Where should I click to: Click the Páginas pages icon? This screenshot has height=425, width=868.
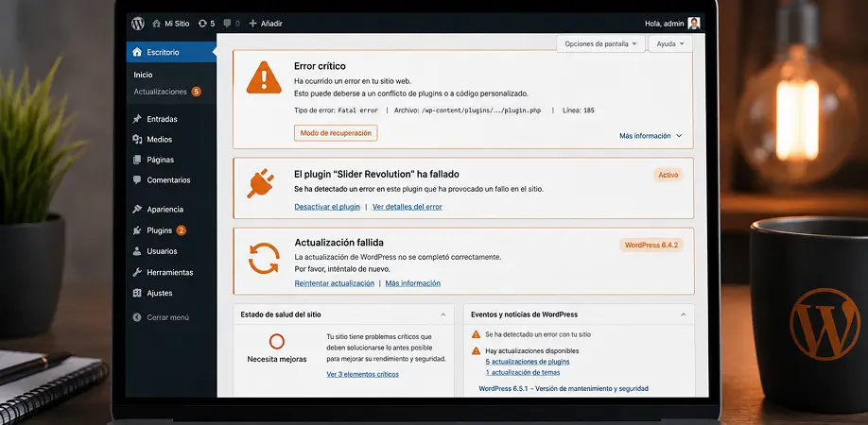[137, 160]
